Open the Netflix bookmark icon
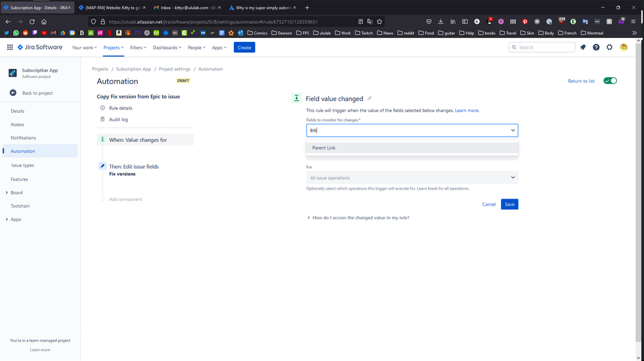The image size is (644, 361). [x=110, y=33]
